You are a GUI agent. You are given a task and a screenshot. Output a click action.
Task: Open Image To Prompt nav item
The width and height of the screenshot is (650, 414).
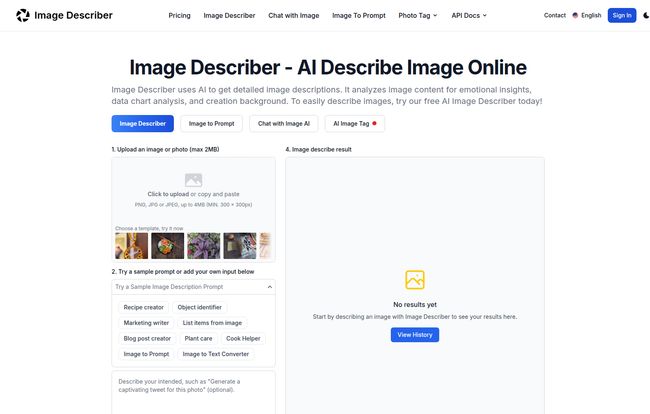[359, 15]
